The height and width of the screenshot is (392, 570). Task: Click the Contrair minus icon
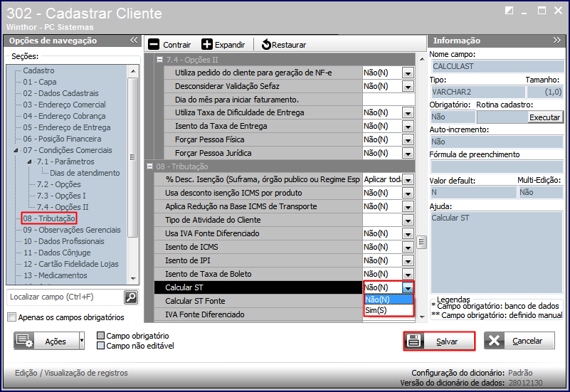tap(154, 44)
